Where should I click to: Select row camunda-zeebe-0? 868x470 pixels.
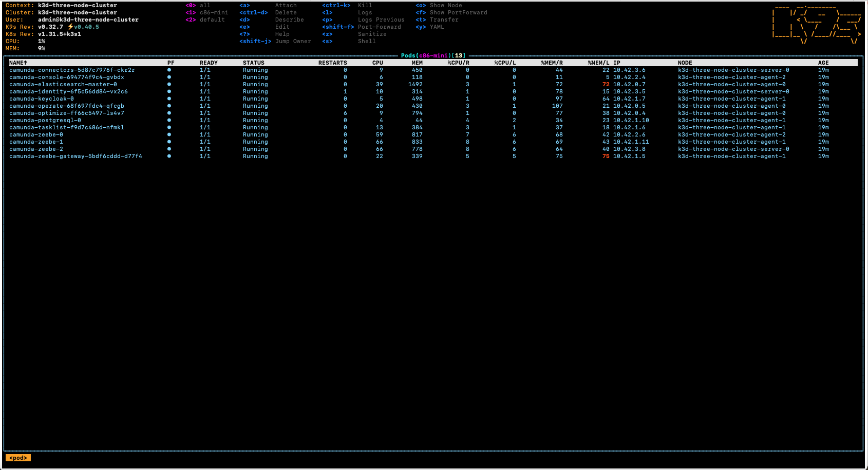433,134
